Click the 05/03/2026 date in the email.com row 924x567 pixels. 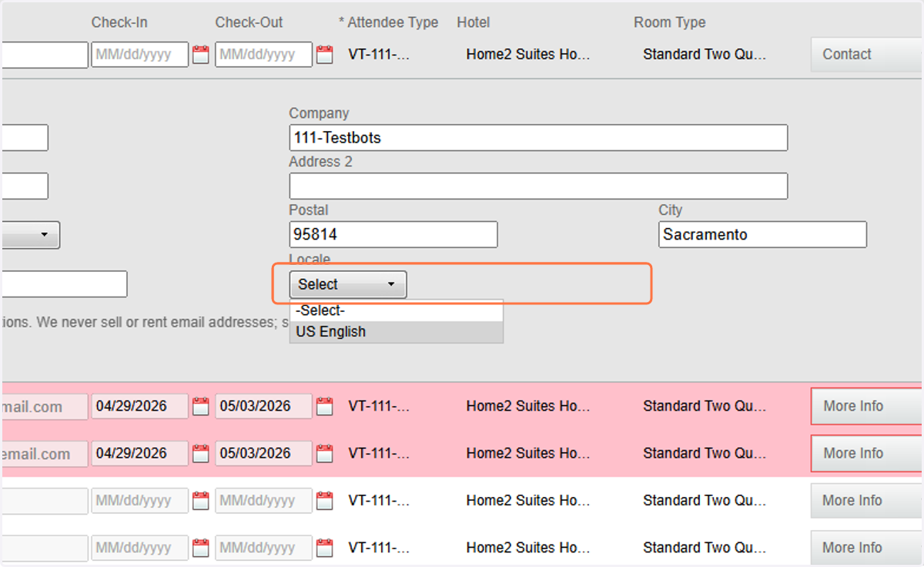(x=264, y=454)
